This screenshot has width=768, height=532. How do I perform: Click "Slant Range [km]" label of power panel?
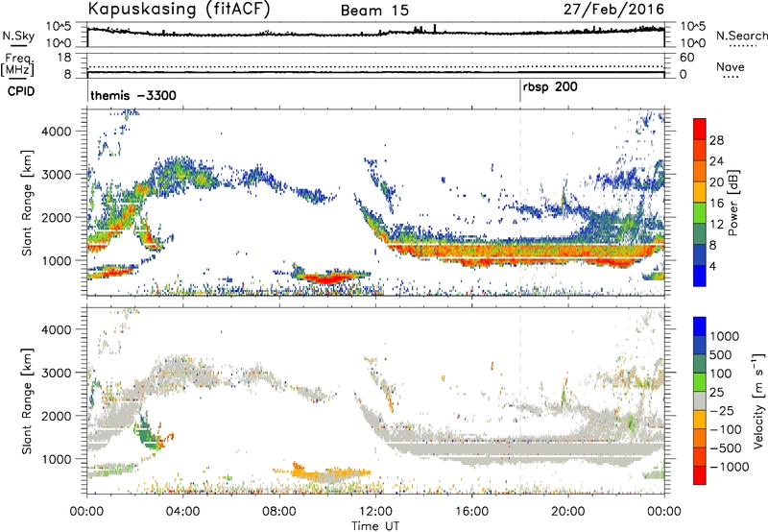click(x=27, y=203)
